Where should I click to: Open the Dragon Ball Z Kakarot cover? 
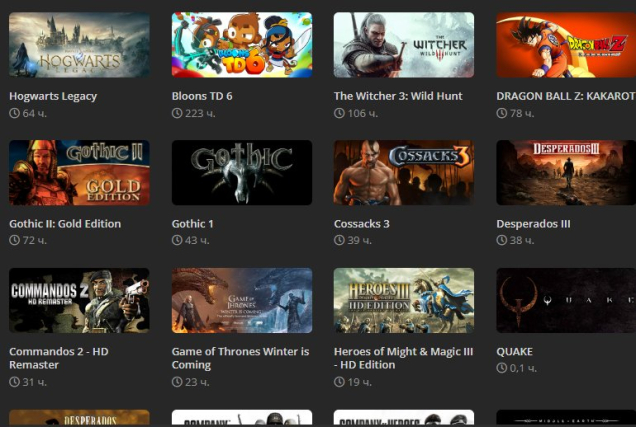click(x=566, y=45)
